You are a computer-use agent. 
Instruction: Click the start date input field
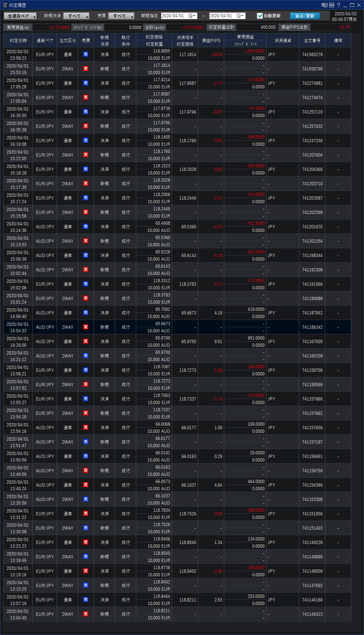click(174, 16)
